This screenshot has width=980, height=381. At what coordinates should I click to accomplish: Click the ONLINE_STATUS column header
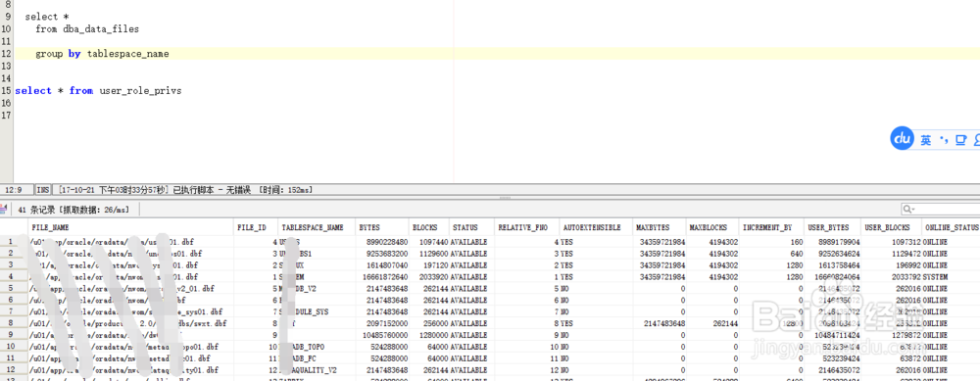coord(952,227)
